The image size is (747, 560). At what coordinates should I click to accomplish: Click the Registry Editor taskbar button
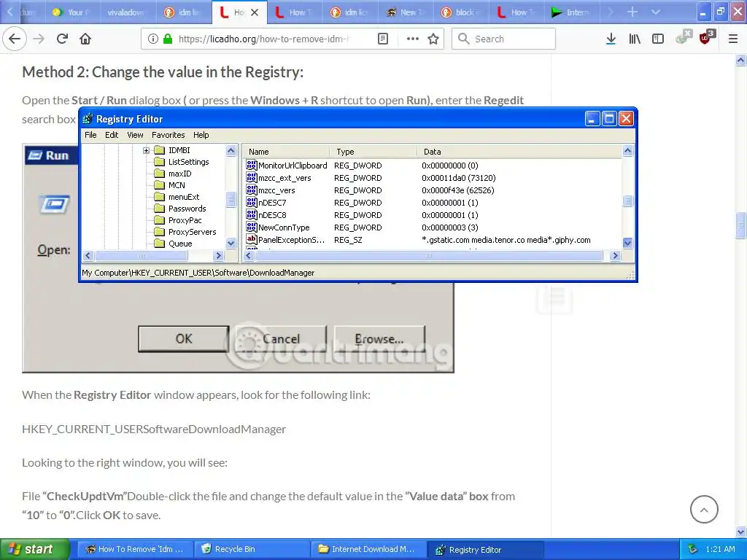tap(485, 550)
